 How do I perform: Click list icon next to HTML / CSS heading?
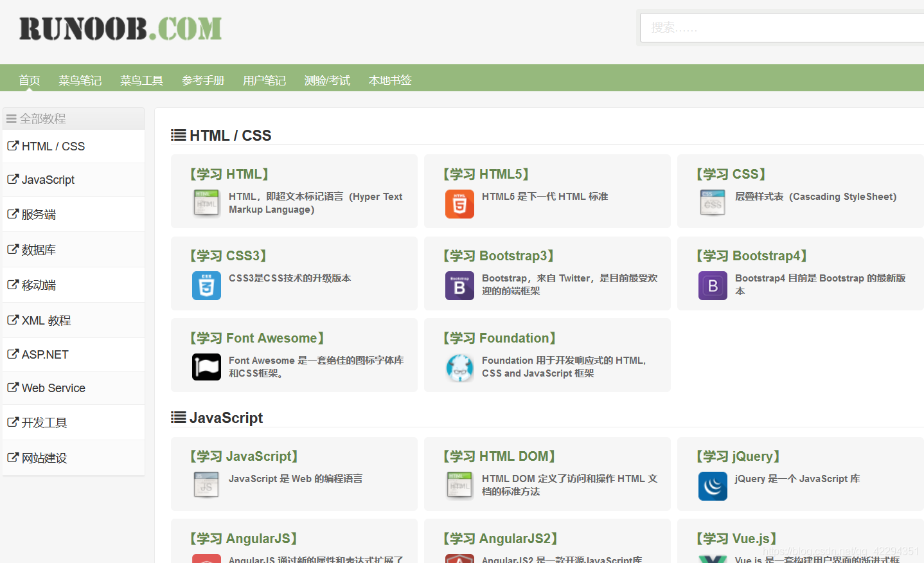point(179,135)
